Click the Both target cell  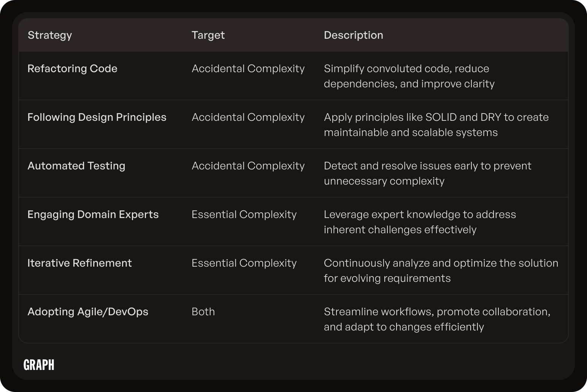pyautogui.click(x=203, y=311)
